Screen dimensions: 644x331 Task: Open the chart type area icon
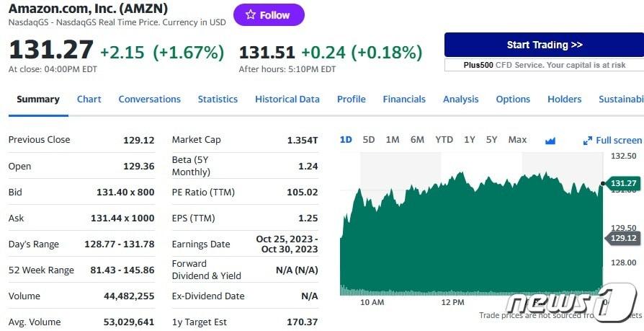(550, 141)
